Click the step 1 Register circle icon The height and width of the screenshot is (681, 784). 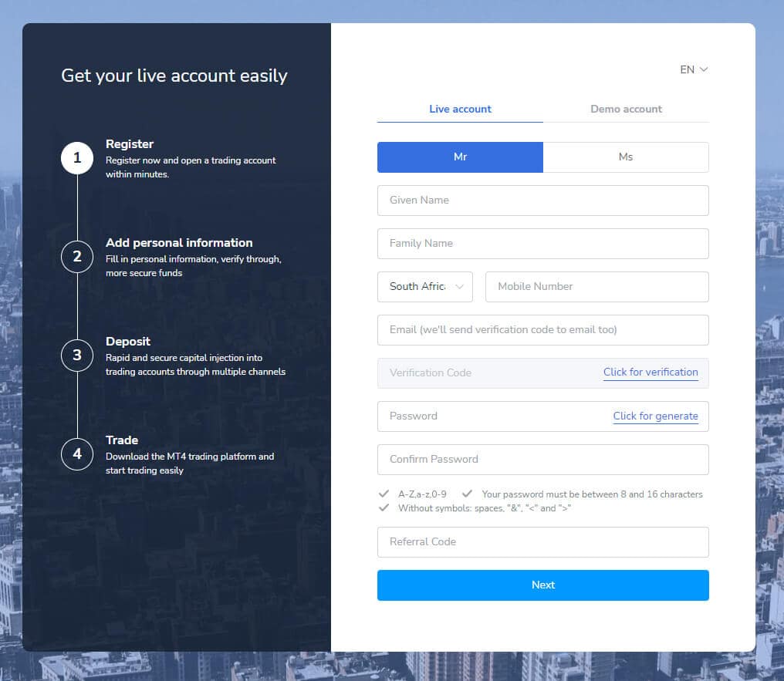(76, 157)
